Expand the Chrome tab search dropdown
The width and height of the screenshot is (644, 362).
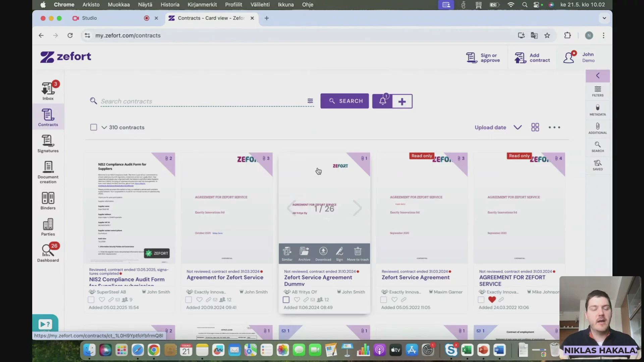point(604,18)
